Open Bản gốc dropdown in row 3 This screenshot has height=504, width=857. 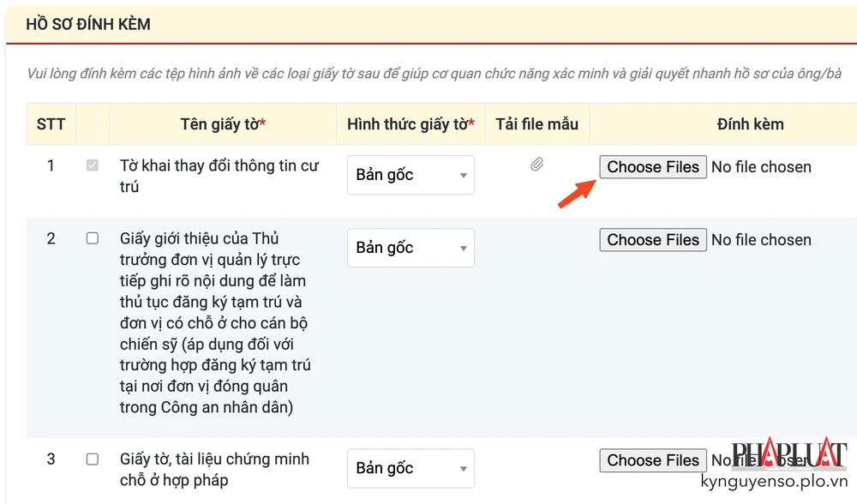[411, 468]
